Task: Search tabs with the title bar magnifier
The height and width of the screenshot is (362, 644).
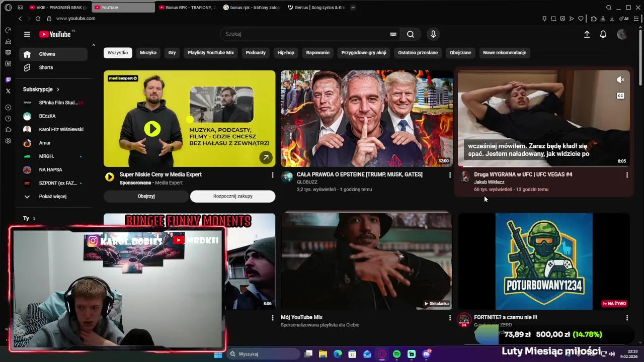Action: [x=609, y=8]
